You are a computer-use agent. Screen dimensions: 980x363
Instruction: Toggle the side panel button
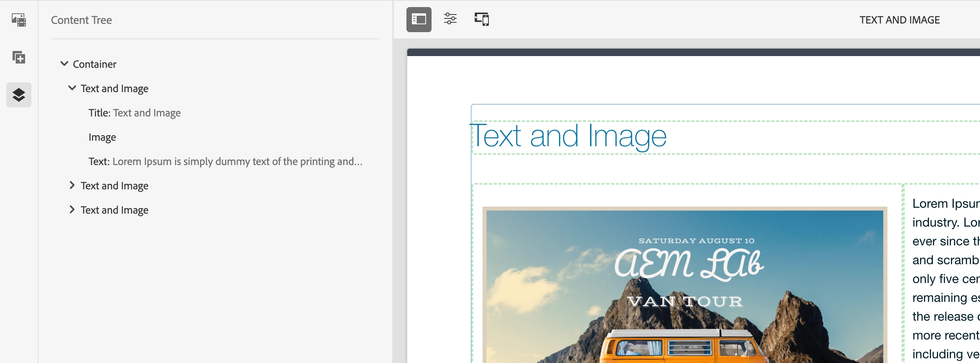(419, 20)
